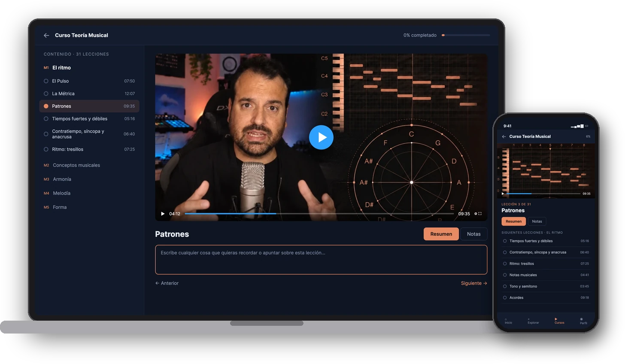Click the notes text field under Patrones
The width and height of the screenshot is (625, 364).
321,260
